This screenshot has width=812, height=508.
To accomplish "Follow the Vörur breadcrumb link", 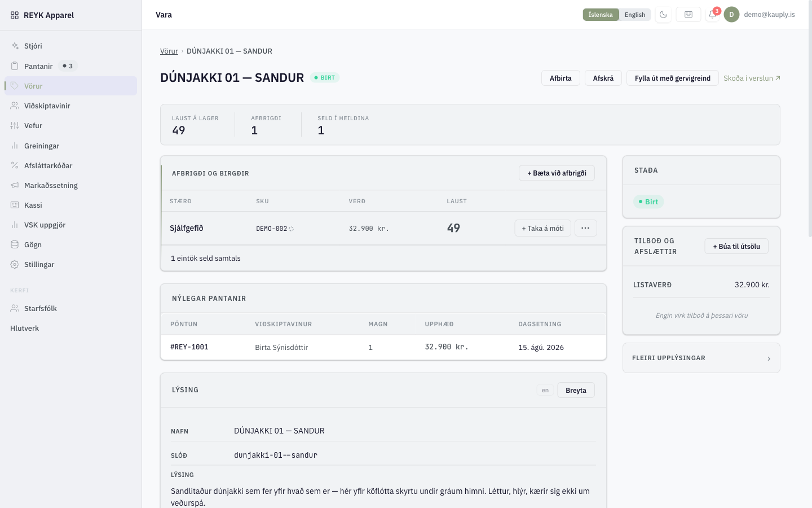I will (169, 51).
